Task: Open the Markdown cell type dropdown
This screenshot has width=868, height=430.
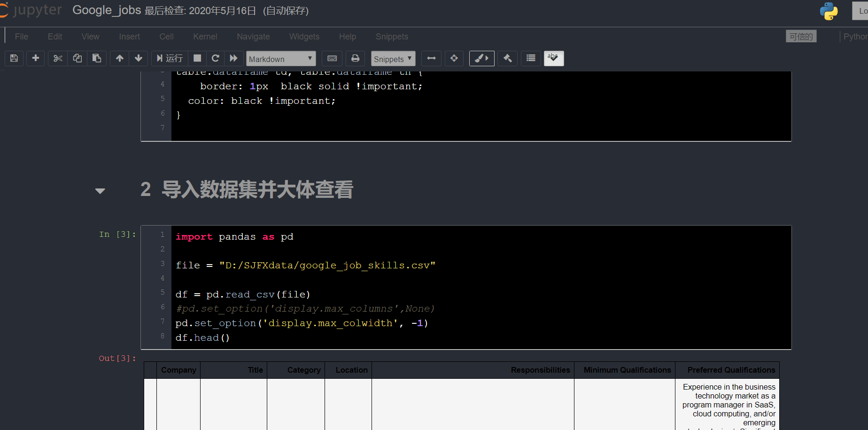Action: 281,58
